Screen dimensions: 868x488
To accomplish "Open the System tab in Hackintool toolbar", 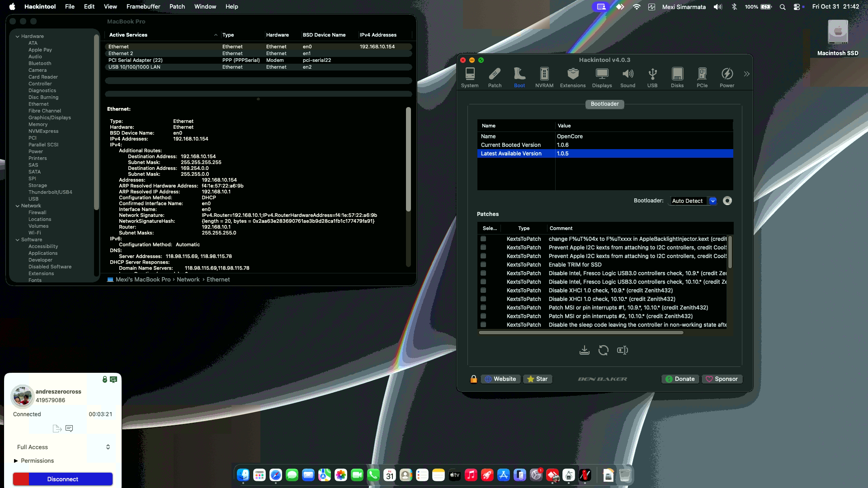I will click(470, 77).
